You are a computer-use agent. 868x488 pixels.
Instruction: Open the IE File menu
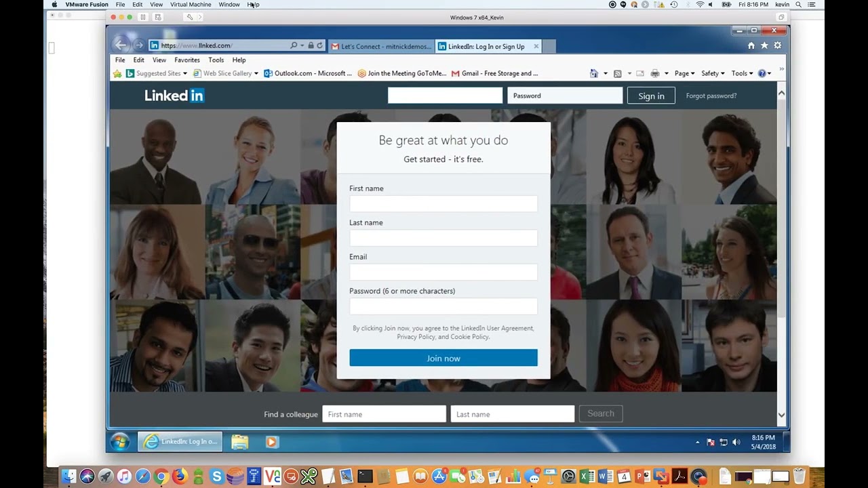(x=120, y=60)
